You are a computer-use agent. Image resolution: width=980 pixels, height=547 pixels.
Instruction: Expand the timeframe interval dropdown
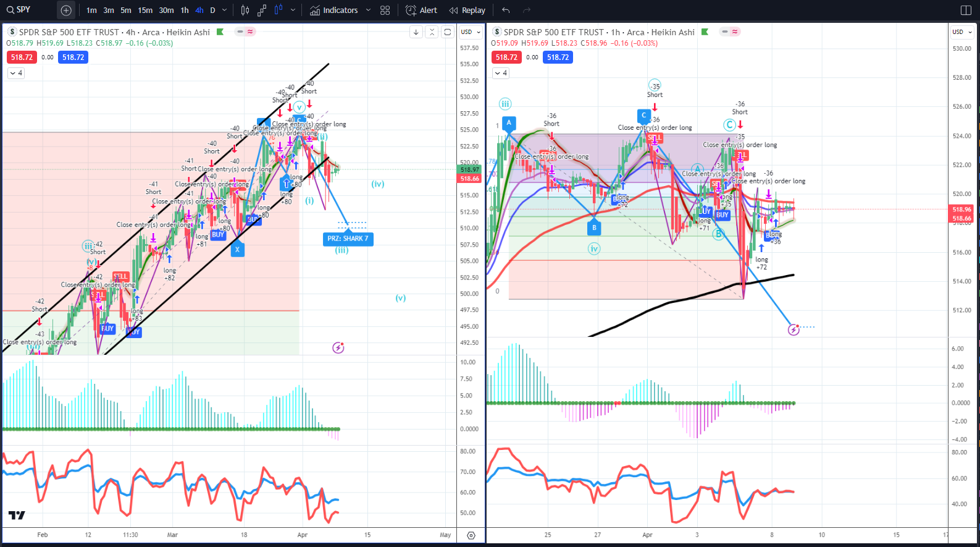(224, 10)
